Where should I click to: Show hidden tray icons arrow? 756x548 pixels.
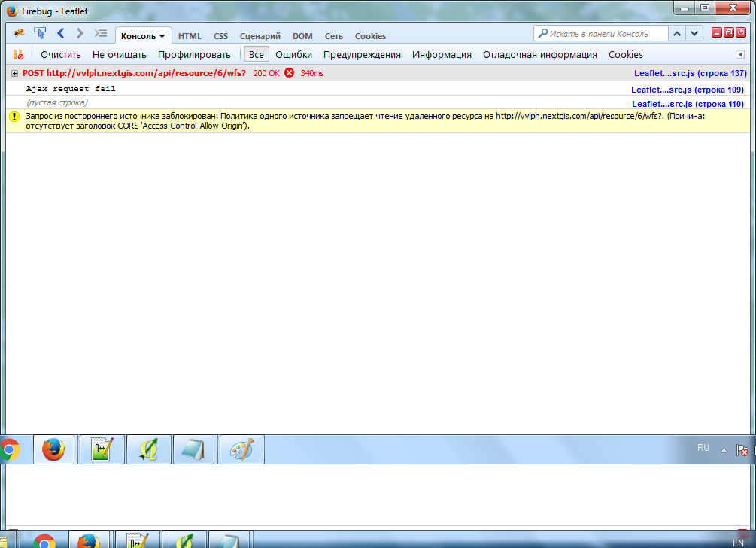(724, 450)
